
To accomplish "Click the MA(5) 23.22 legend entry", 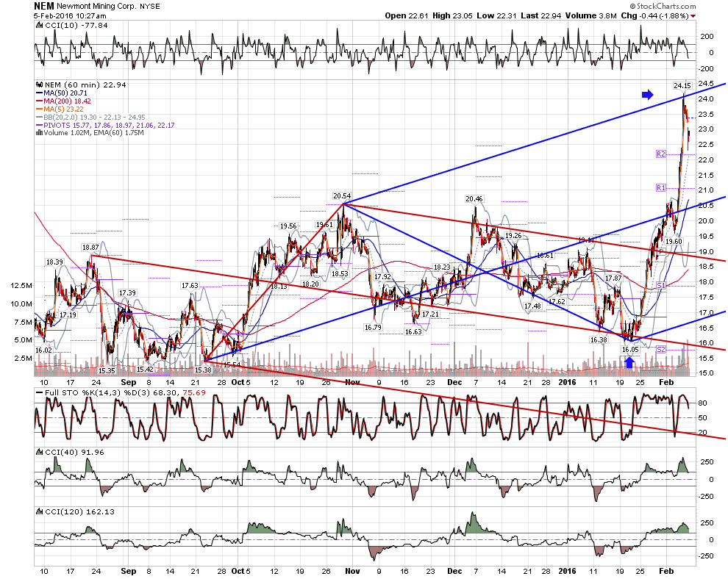I will pyautogui.click(x=60, y=109).
